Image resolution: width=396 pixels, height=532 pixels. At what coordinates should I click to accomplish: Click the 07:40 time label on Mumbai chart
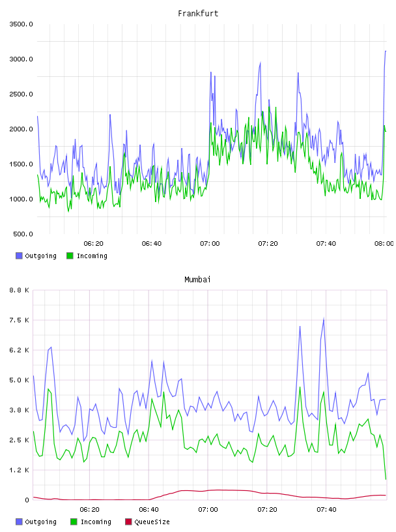click(326, 510)
